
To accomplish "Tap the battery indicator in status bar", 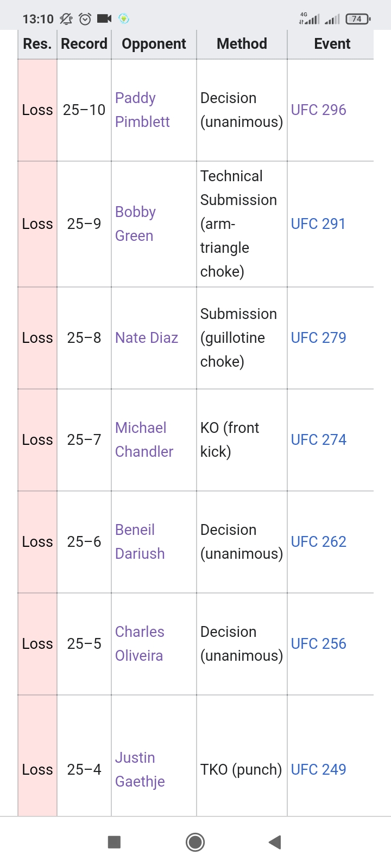I will [x=357, y=19].
